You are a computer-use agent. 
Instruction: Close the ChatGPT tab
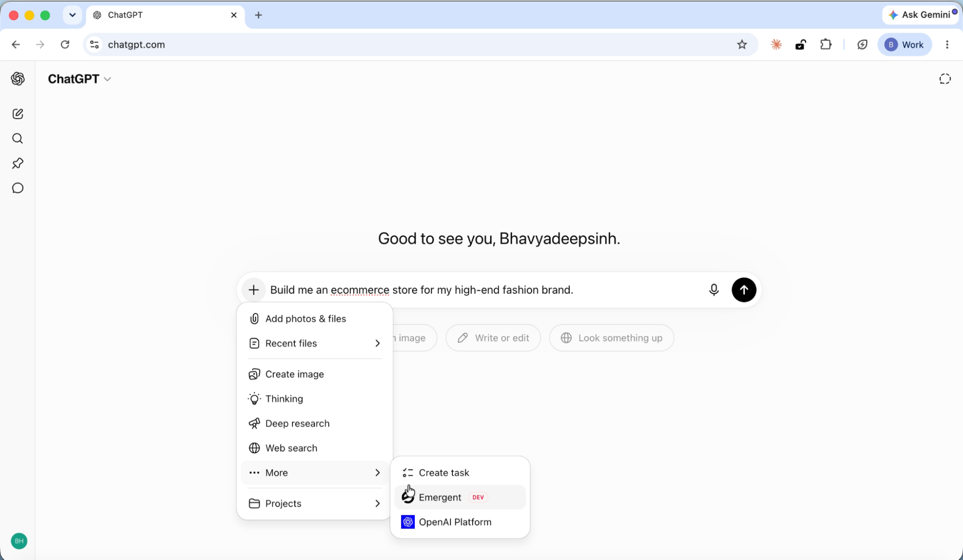click(x=234, y=15)
